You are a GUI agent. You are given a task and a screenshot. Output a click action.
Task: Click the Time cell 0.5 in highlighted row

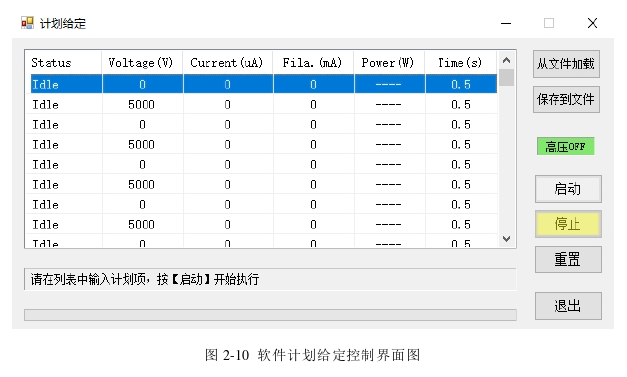tap(461, 84)
